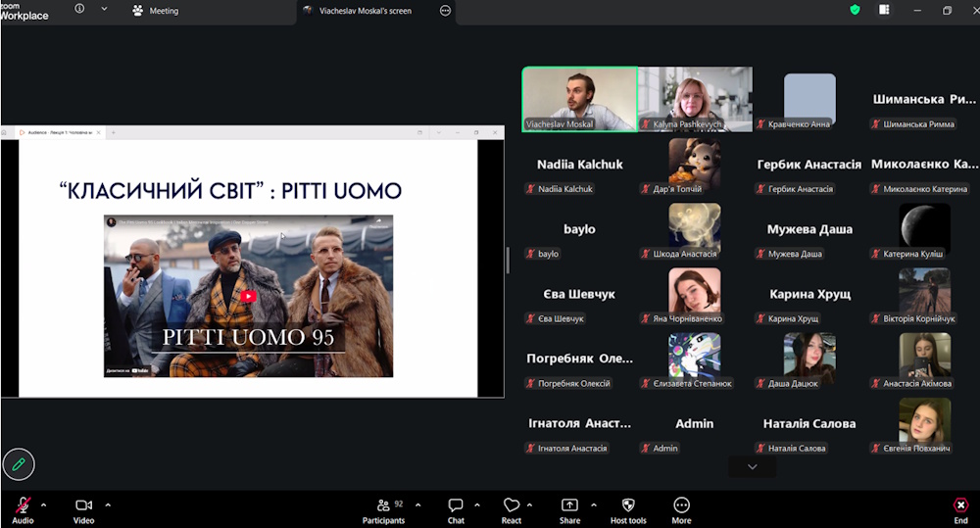This screenshot has height=528, width=980.
Task: Select the Viacheslav Moskal's screen tab
Action: [365, 11]
